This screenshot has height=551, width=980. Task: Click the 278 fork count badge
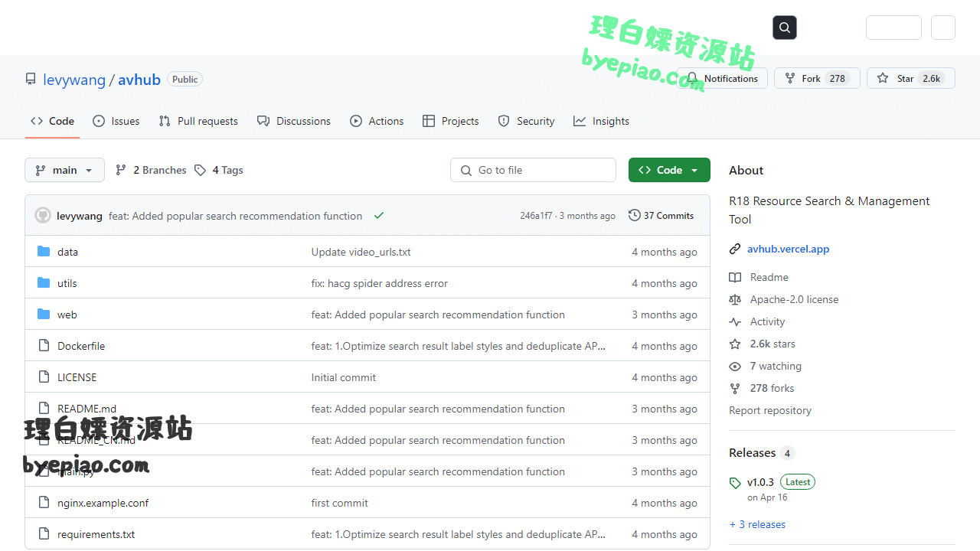(x=838, y=78)
